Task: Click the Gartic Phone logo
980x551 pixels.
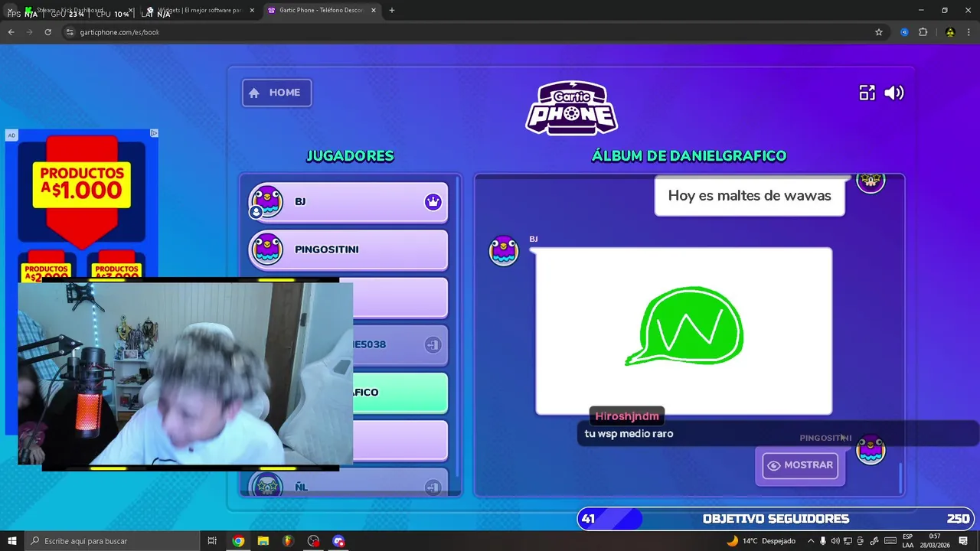Action: 572,108
